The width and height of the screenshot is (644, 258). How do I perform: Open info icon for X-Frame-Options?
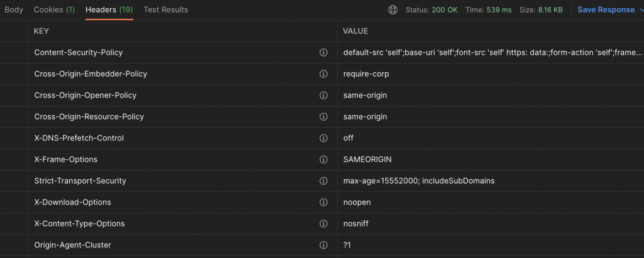[324, 160]
